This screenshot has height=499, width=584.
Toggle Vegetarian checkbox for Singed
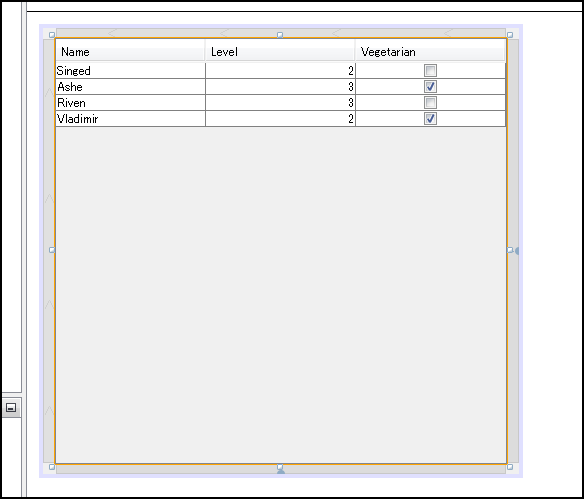click(430, 70)
